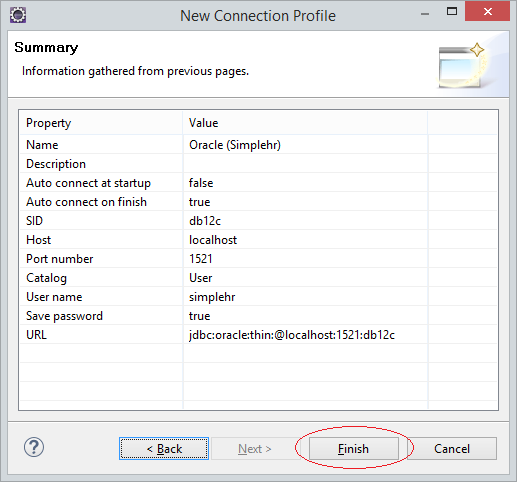517x482 pixels.
Task: Click the connection wizard banner image
Action: [463, 65]
